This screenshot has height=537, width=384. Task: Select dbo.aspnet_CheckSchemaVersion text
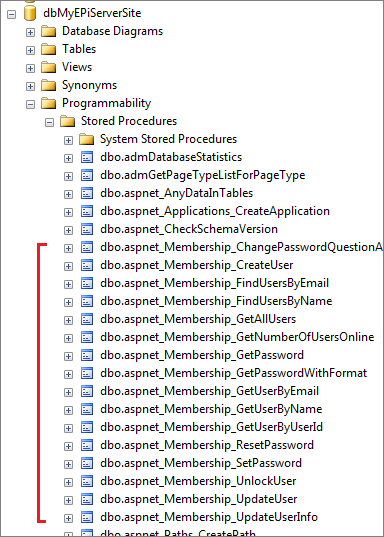[x=189, y=229]
